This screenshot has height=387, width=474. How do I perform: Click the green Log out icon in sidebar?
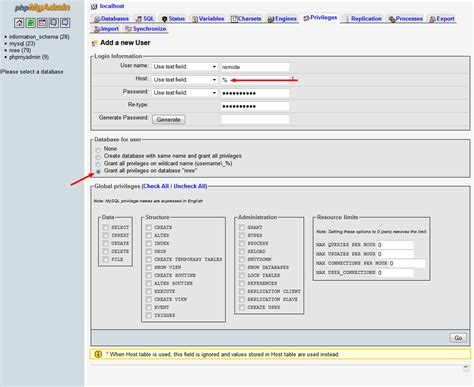coord(31,23)
